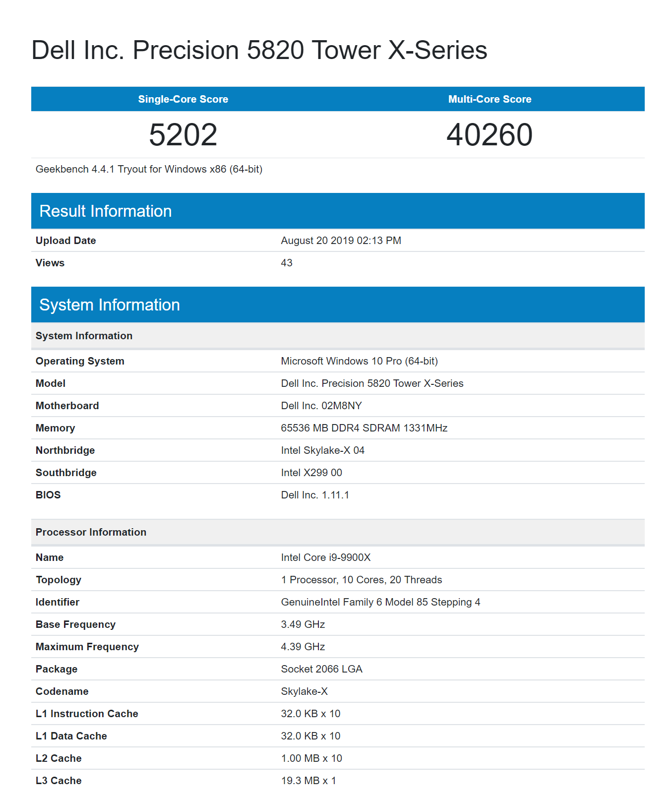Click the Views label
This screenshot has height=798, width=672.
pos(50,263)
